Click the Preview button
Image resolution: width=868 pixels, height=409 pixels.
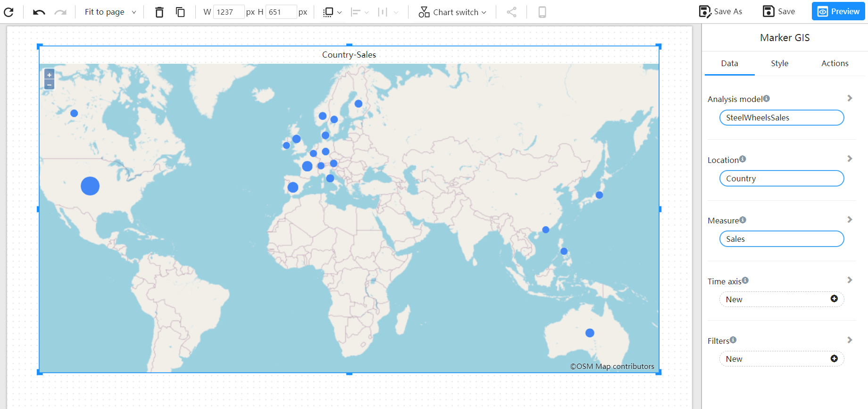click(838, 11)
